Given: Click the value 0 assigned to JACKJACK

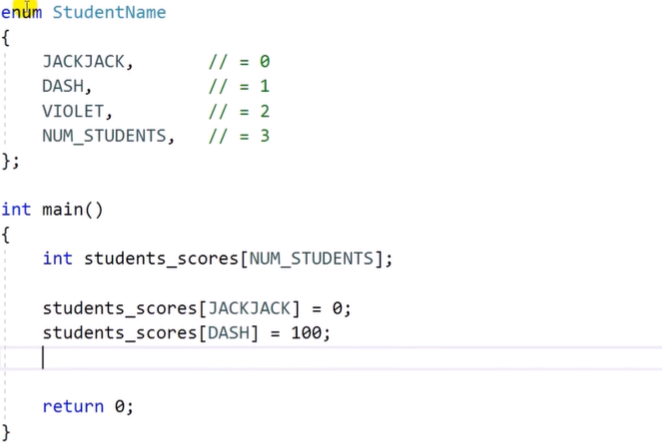Looking at the screenshot, I should 337,308.
